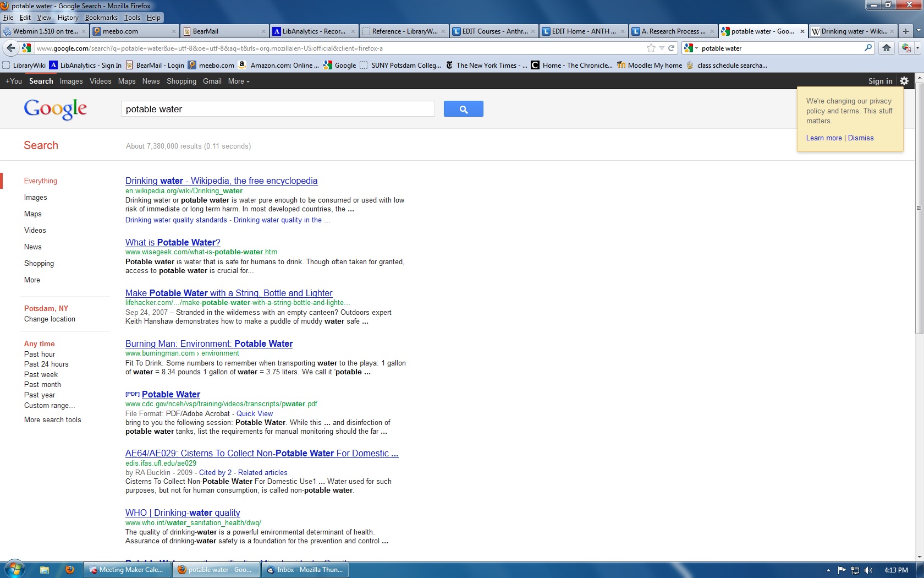The width and height of the screenshot is (924, 578).
Task: Close the Webmin tab
Action: tap(84, 31)
